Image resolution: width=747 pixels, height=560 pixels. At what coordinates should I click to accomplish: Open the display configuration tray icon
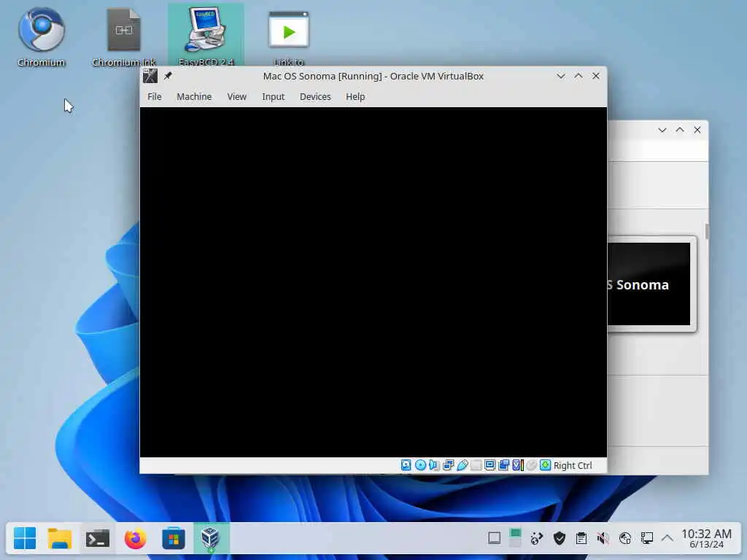tap(646, 539)
